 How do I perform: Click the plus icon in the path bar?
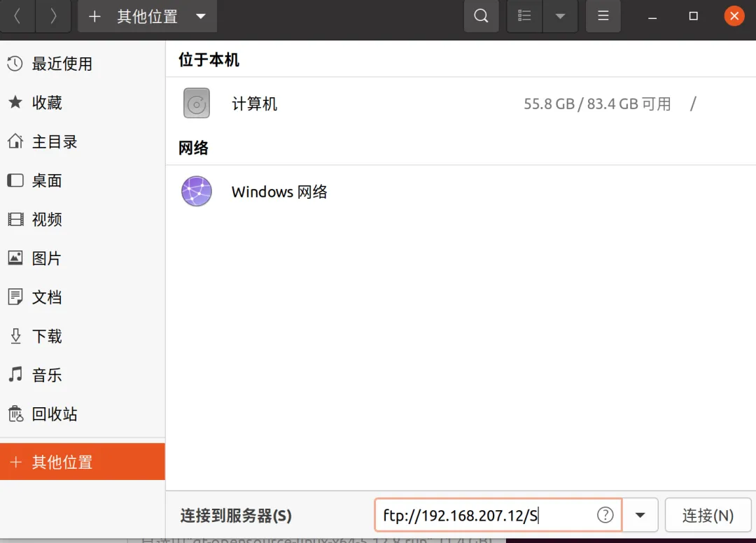click(x=94, y=16)
